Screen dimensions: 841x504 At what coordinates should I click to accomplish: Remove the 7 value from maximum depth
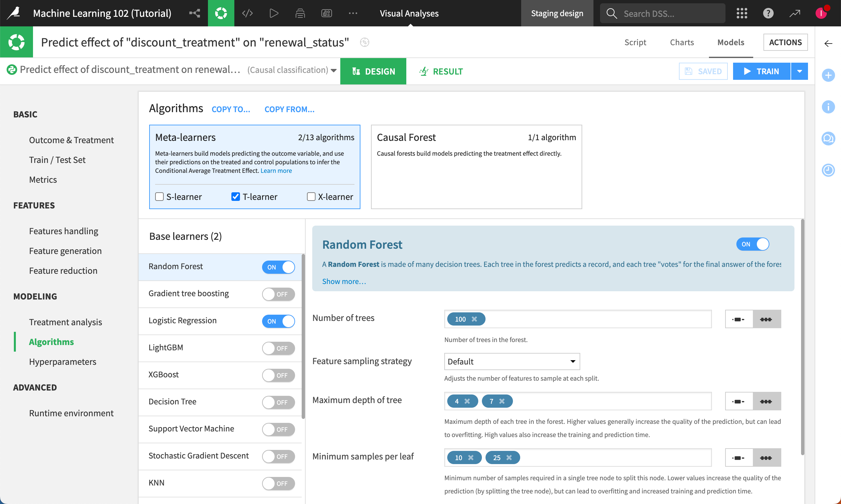point(502,401)
